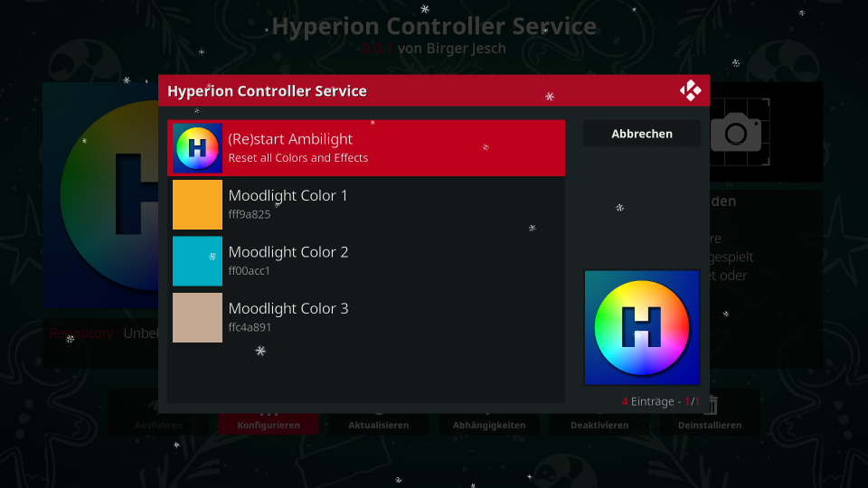This screenshot has height=488, width=868.
Task: Click the large Hyperion preview thumbnail
Action: (642, 327)
